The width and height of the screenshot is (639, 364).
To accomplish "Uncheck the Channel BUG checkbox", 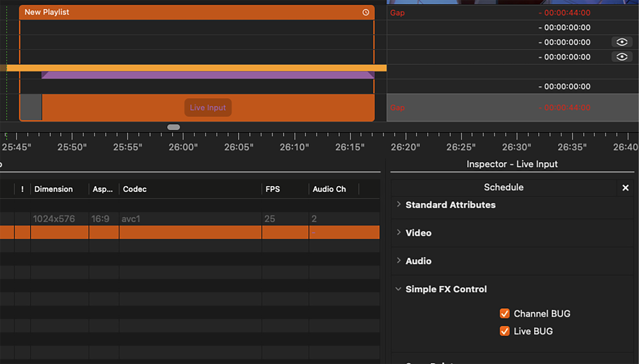I will click(505, 313).
